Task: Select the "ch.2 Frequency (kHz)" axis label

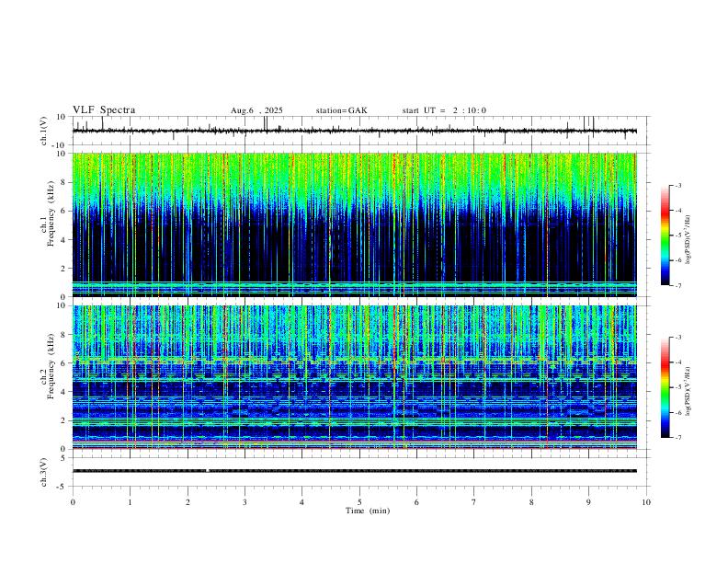Action: [47, 366]
